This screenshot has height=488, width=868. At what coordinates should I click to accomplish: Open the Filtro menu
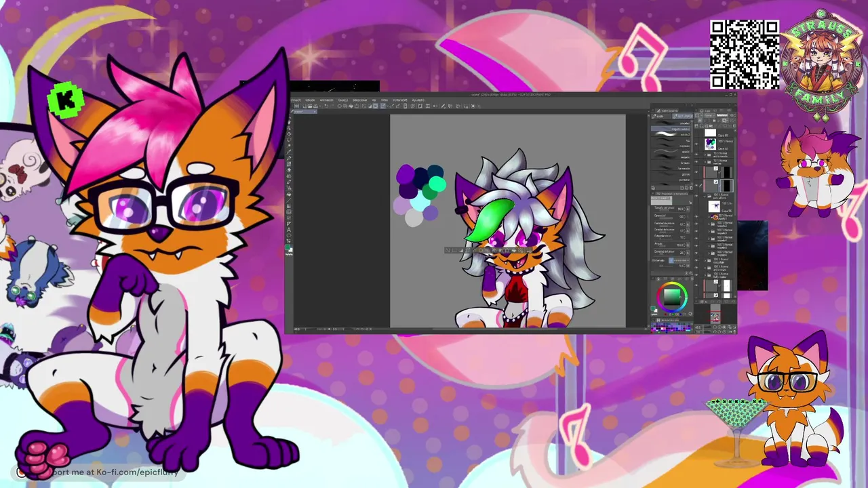tap(384, 100)
